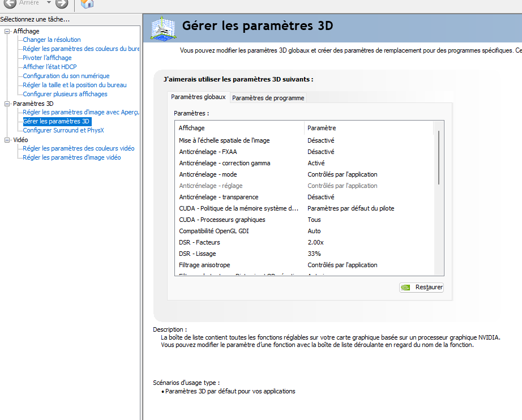The height and width of the screenshot is (420, 522).
Task: Open Régler la taille et la position du bureau
Action: click(75, 85)
